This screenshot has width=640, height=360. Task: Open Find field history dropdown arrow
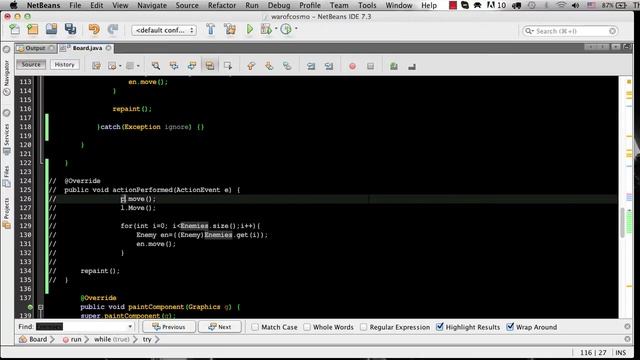point(130,327)
